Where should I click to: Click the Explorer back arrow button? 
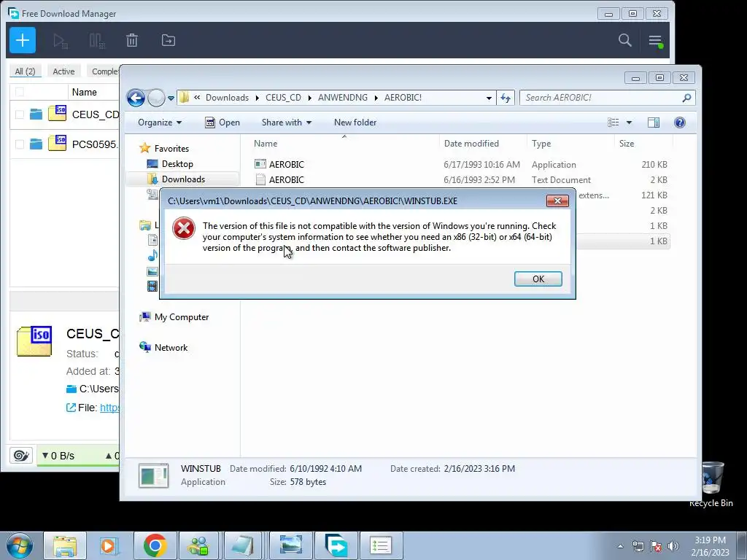(x=136, y=98)
